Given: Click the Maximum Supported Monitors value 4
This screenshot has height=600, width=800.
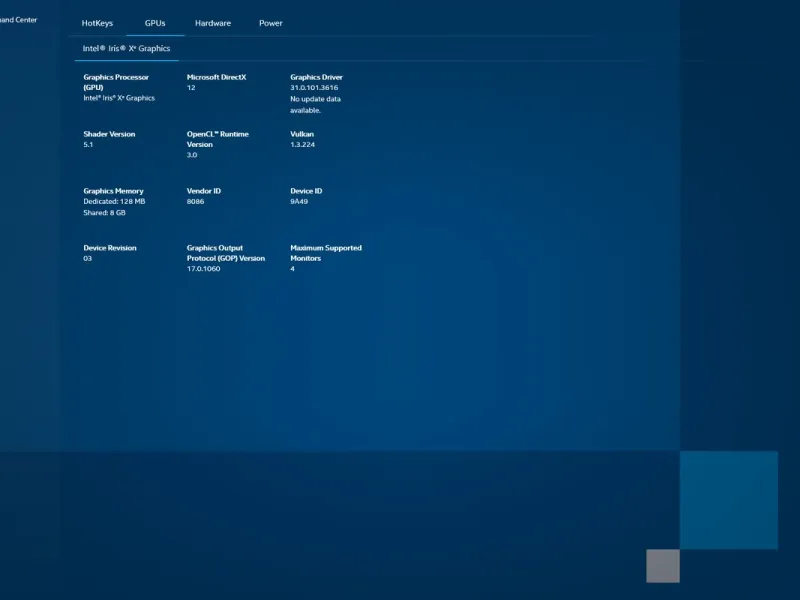Looking at the screenshot, I should coord(292,269).
